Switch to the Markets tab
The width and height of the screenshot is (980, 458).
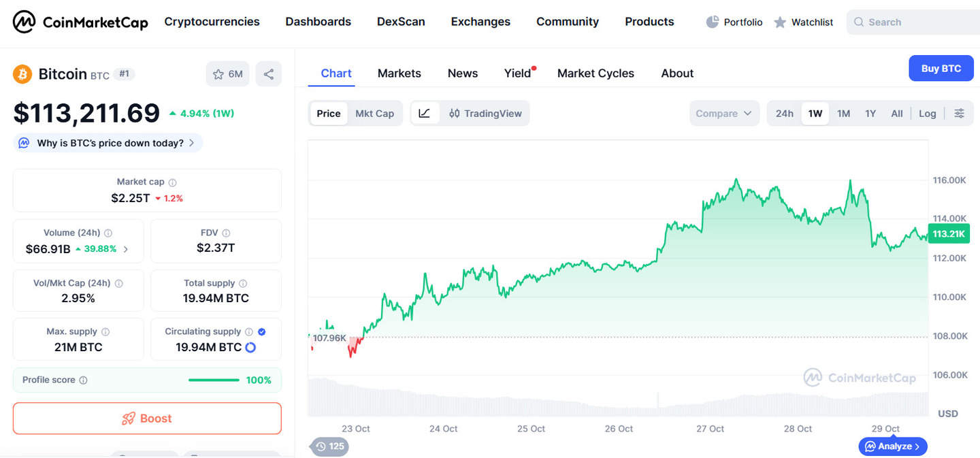(x=399, y=73)
